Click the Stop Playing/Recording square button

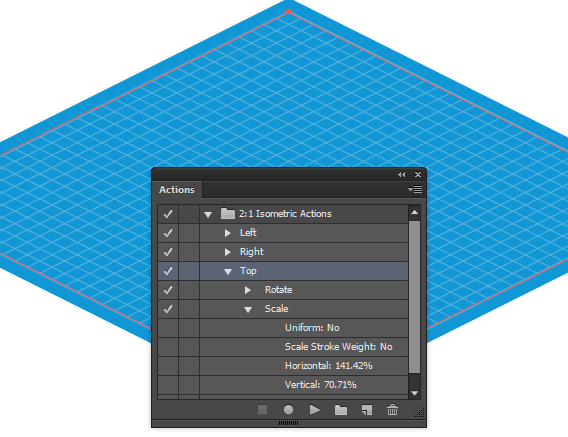262,410
